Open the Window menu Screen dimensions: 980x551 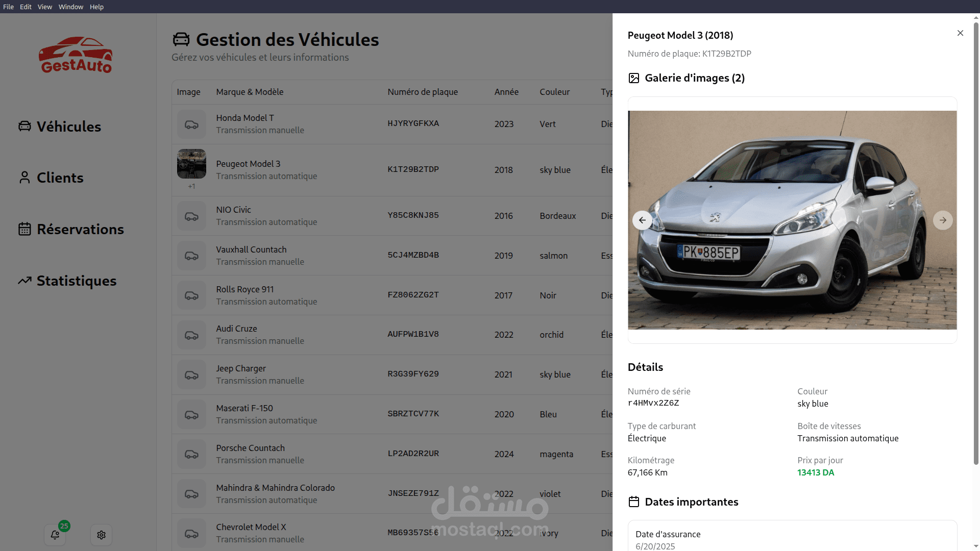(70, 7)
